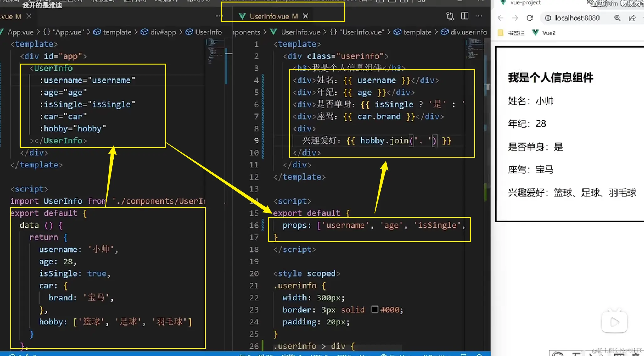Open left editor group's more actions ellipsis
Viewport: 644px width, 356px height.
219,16
